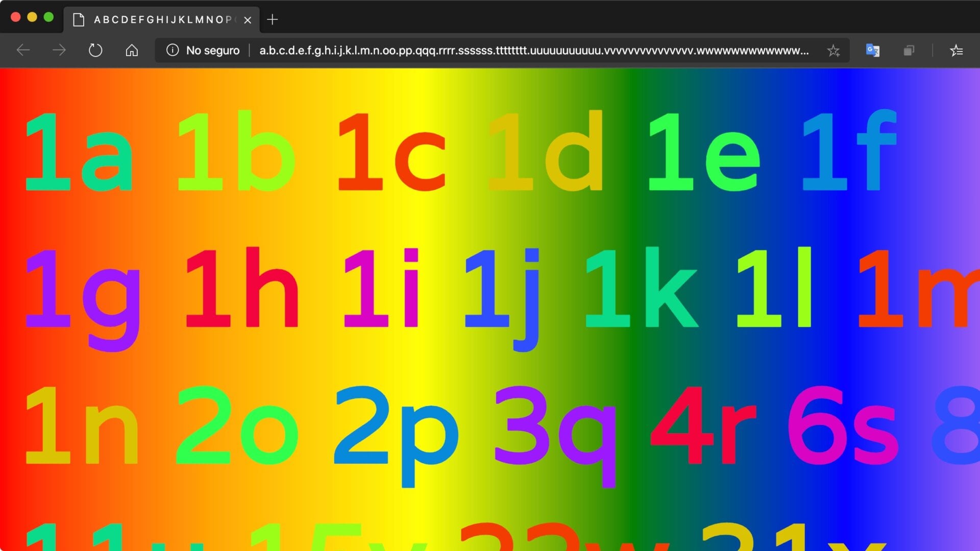
Task: Close the ABCDEFGHIJKLMNOP tab
Action: [248, 20]
